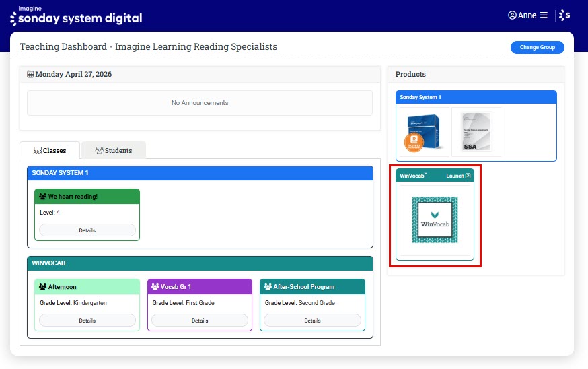
Task: Open Details for the Afternoon class
Action: (x=87, y=321)
